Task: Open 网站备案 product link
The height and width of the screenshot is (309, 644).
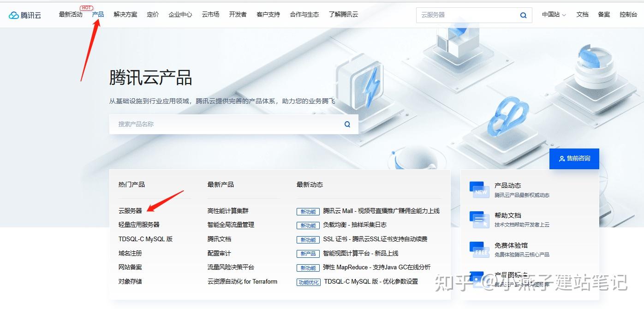Action: [130, 267]
